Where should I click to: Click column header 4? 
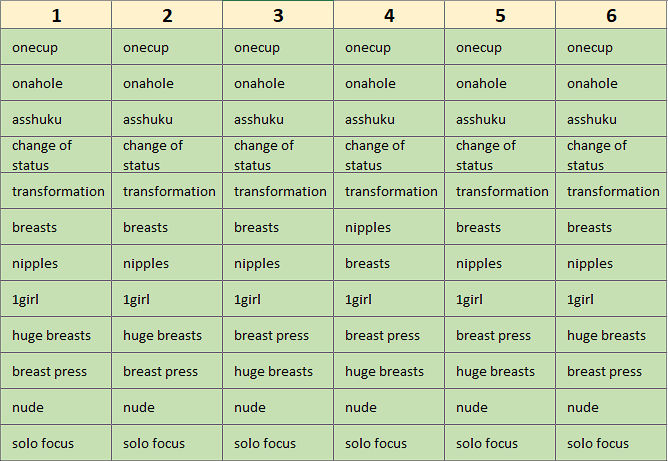click(x=389, y=15)
